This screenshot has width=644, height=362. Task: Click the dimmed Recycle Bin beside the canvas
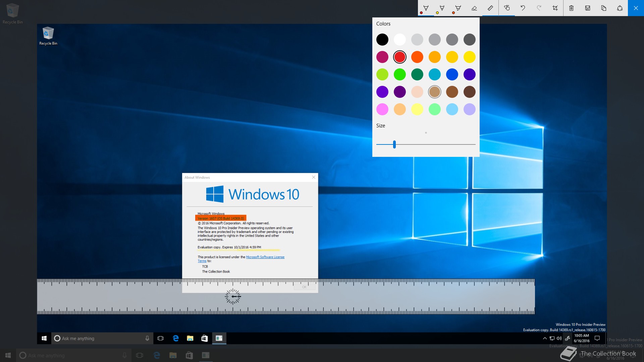13,14
